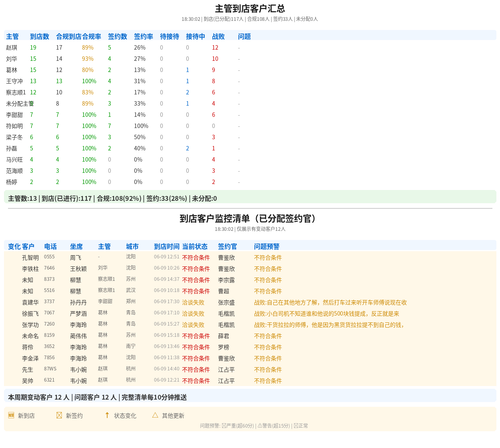Image resolution: width=500 pixels, height=448 pixels.
Task: Click signing officer 薛君
Action: [223, 336]
